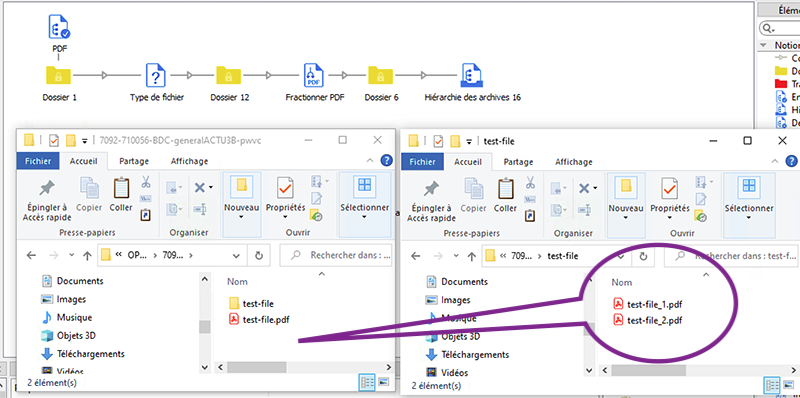Open Images in left Explorer navigation pane
This screenshot has height=398, width=800.
click(x=64, y=299)
